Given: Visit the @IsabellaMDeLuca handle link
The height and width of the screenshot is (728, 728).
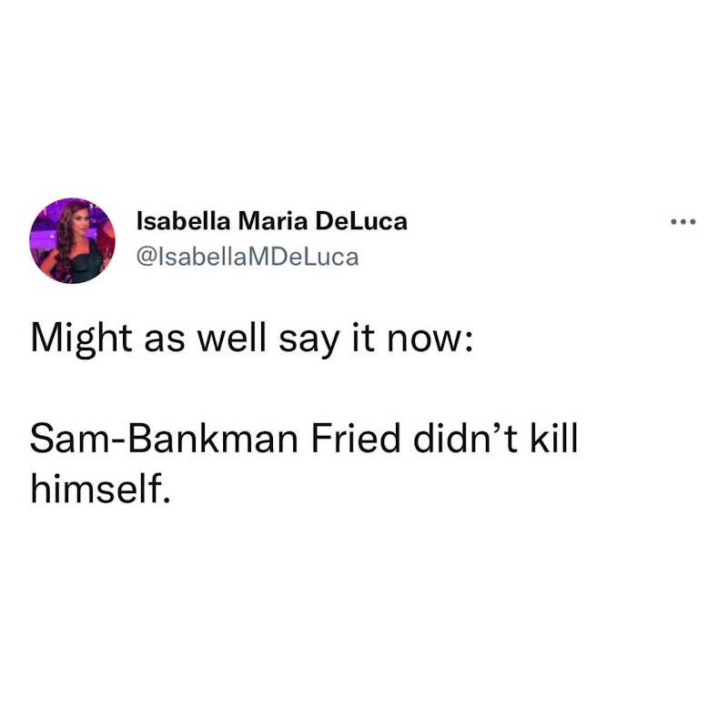Looking at the screenshot, I should tap(248, 257).
